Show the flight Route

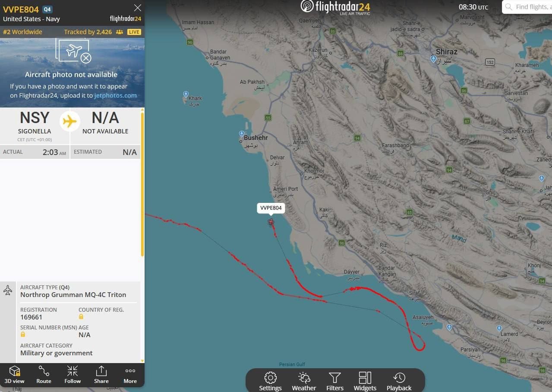click(44, 375)
